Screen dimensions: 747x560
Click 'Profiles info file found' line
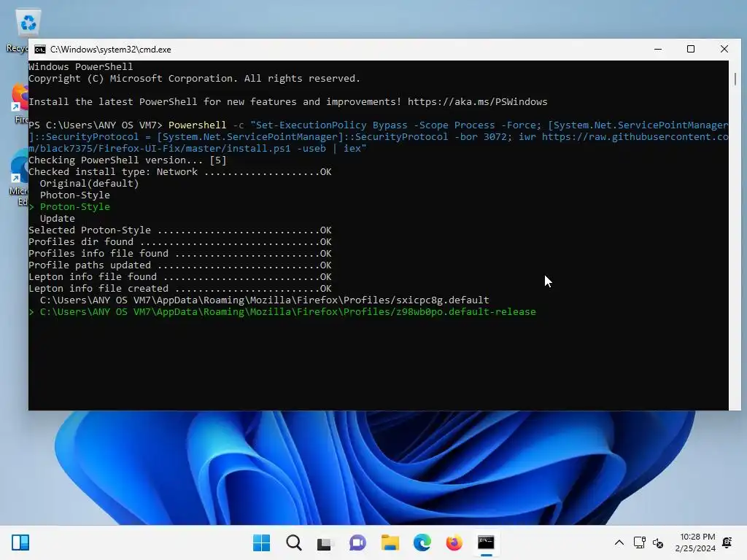180,253
